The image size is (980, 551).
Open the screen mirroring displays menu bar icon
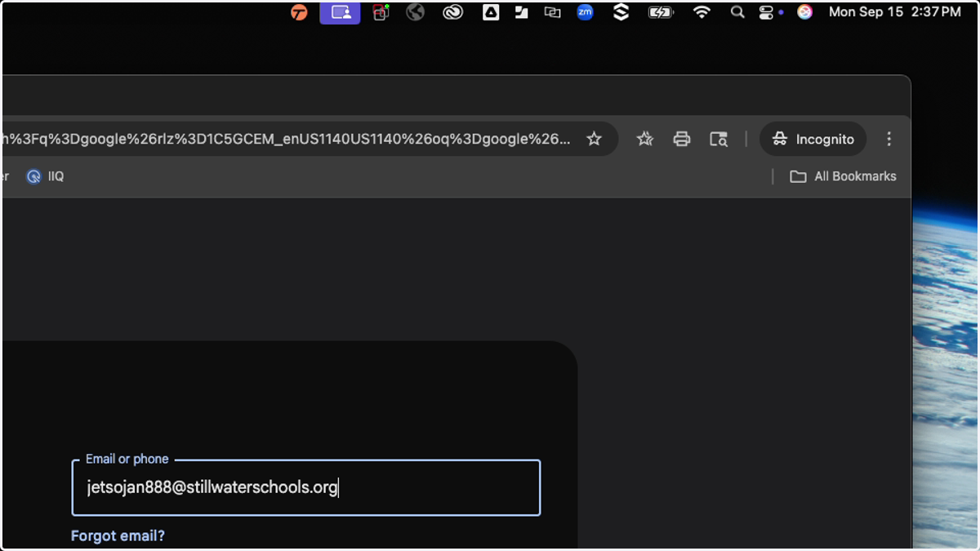(553, 12)
